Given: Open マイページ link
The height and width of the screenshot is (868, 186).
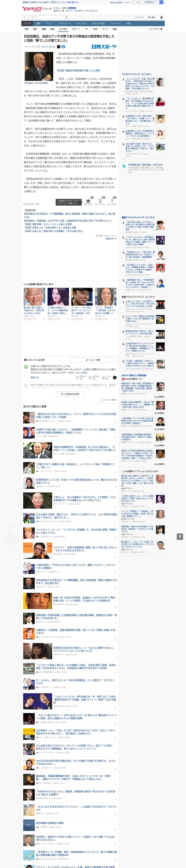Looking at the screenshot, I should click(139, 18).
